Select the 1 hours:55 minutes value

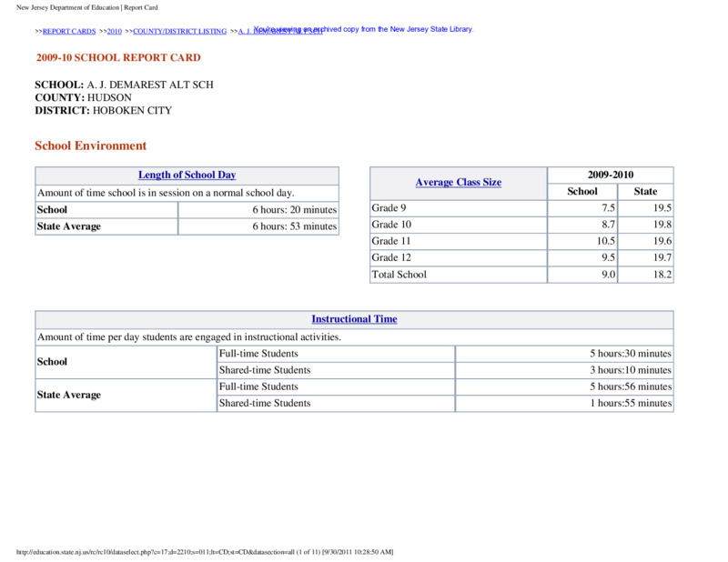pos(631,403)
